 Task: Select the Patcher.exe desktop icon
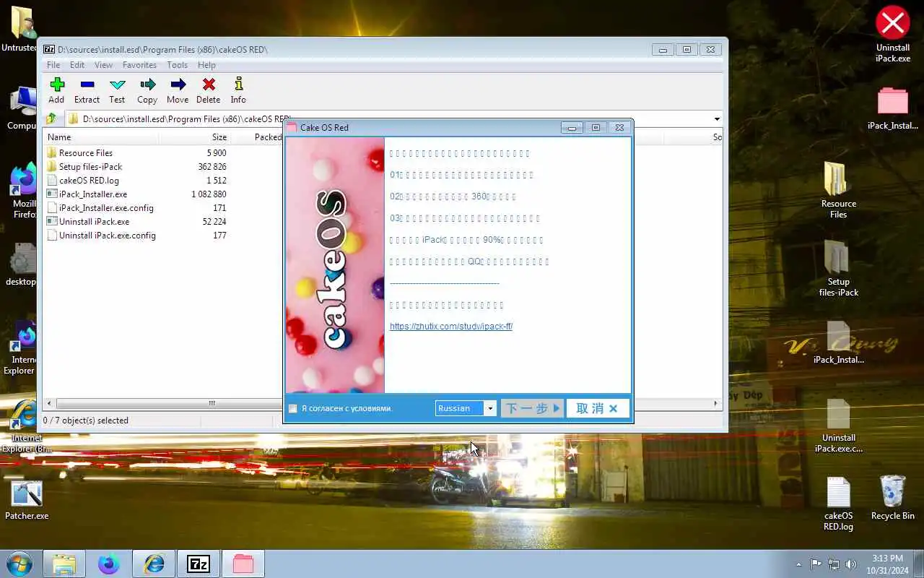(27, 500)
